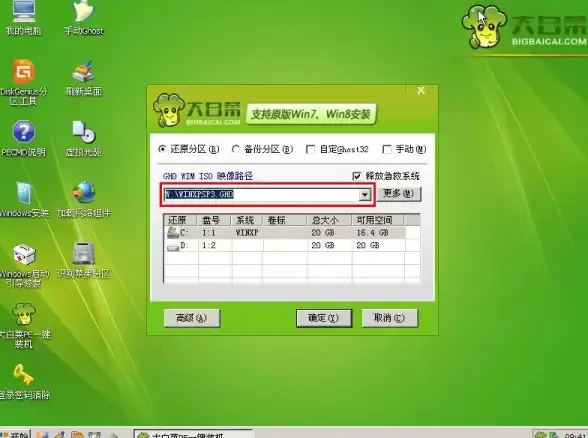Image resolution: width=588 pixels, height=438 pixels.
Task: Open the 开始 Start button on taskbar
Action: click(15, 434)
